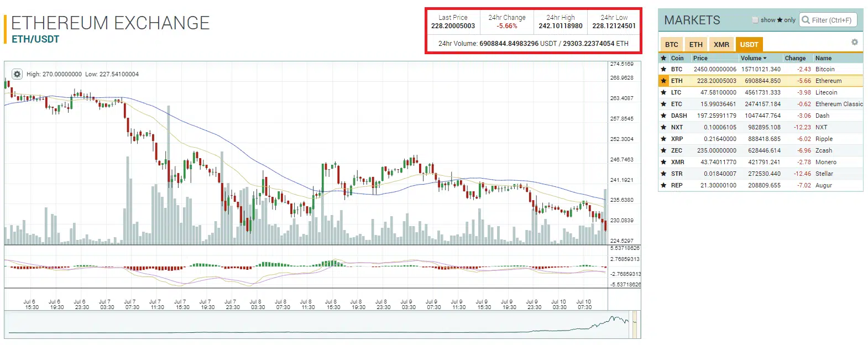The width and height of the screenshot is (868, 345).
Task: Toggle the favorite star for XRP
Action: point(663,139)
